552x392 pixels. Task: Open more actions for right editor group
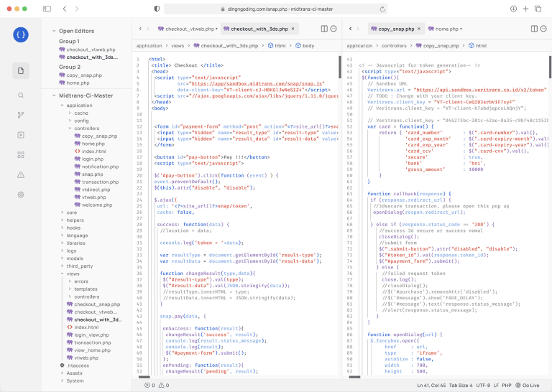(543, 29)
